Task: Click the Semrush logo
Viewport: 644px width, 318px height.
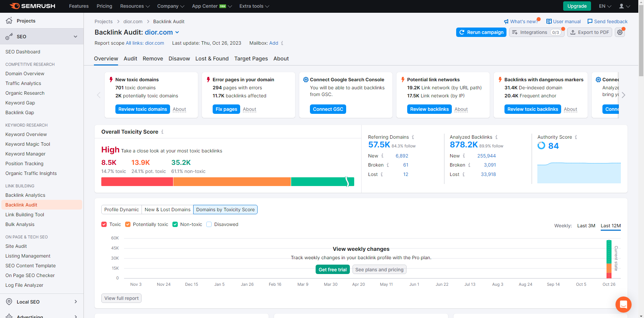Action: pos(33,6)
